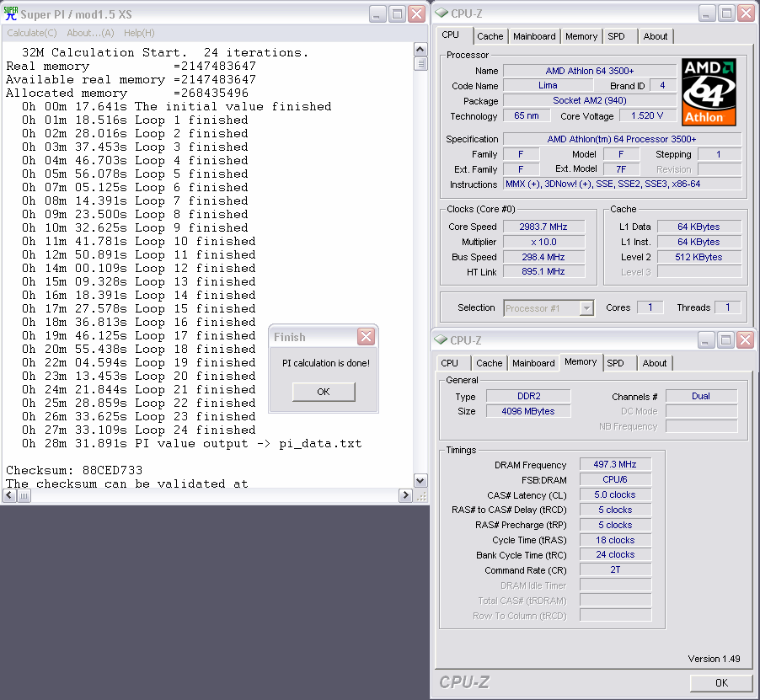Select Memory tab in lower CPU-Z
This screenshot has height=700, width=760.
click(x=581, y=362)
